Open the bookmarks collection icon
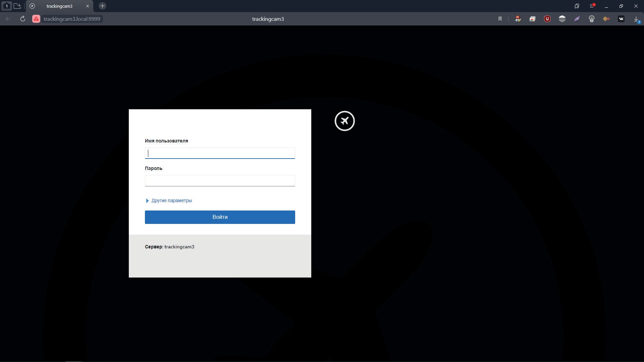Image resolution: width=644 pixels, height=362 pixels. [x=577, y=6]
